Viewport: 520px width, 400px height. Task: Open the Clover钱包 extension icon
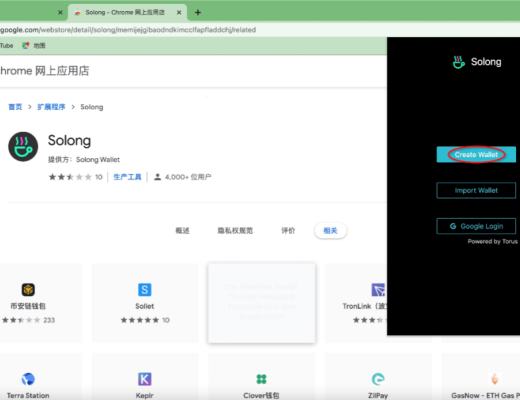point(261,379)
